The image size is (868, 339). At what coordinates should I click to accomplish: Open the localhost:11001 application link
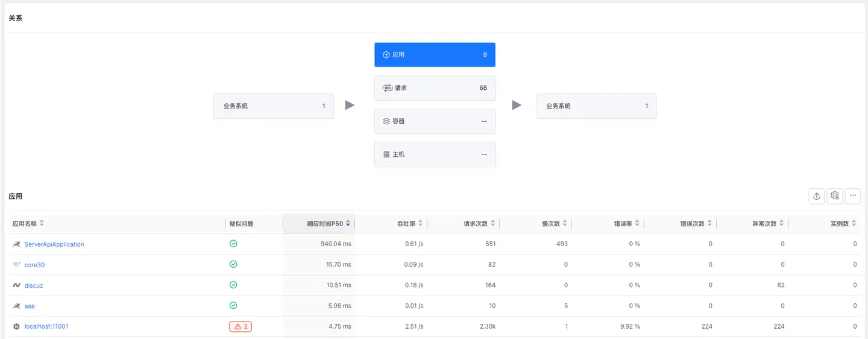point(46,326)
